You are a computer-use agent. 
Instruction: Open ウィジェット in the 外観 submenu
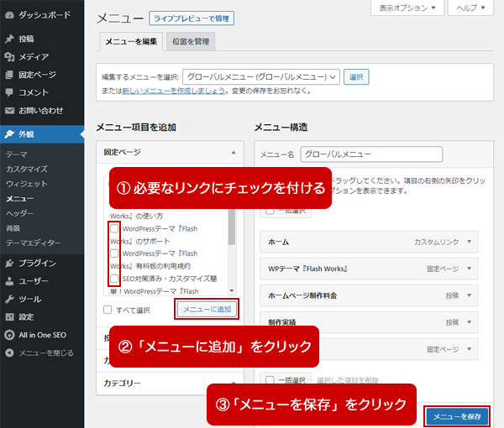27,184
